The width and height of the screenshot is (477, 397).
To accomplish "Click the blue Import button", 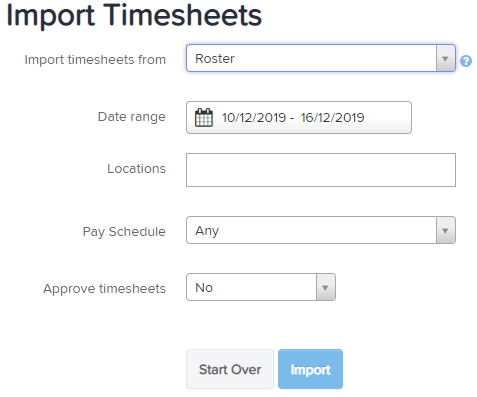I will (310, 369).
